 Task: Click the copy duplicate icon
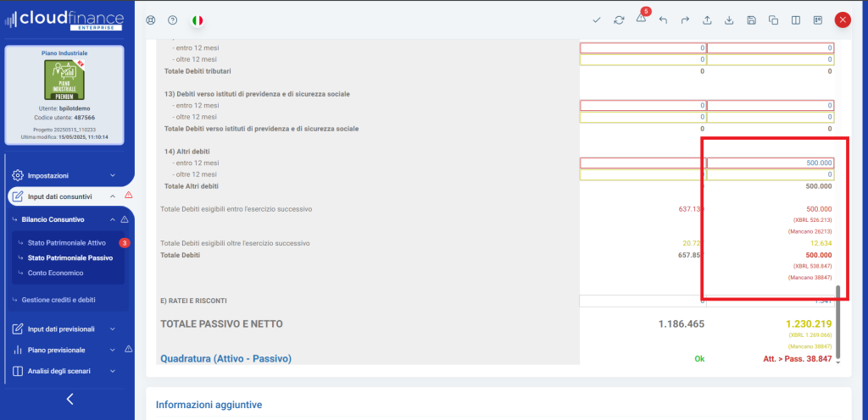click(773, 19)
